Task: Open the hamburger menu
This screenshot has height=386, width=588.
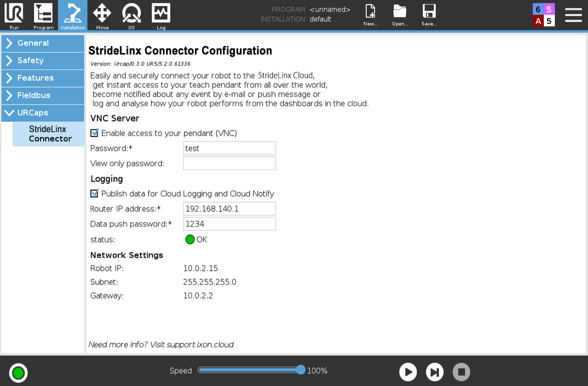Action: 573,15
